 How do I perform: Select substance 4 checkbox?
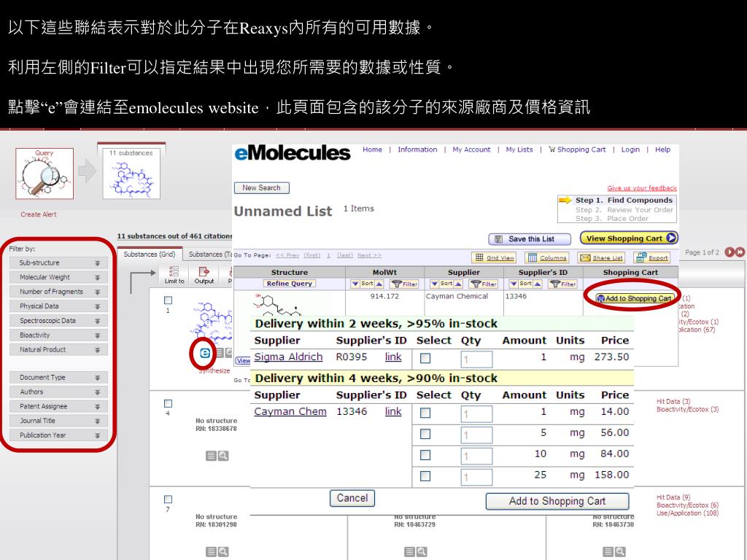tap(168, 403)
